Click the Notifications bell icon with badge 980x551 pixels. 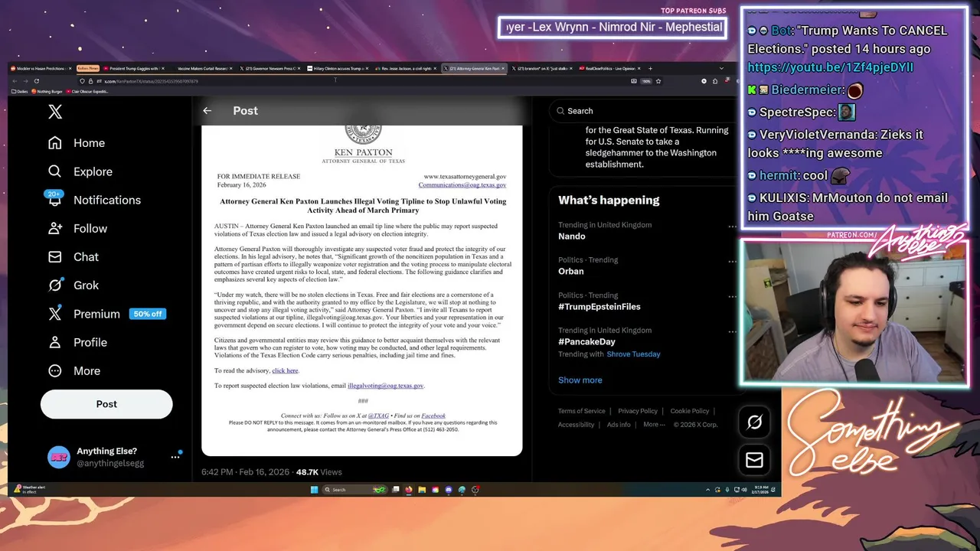pyautogui.click(x=55, y=198)
